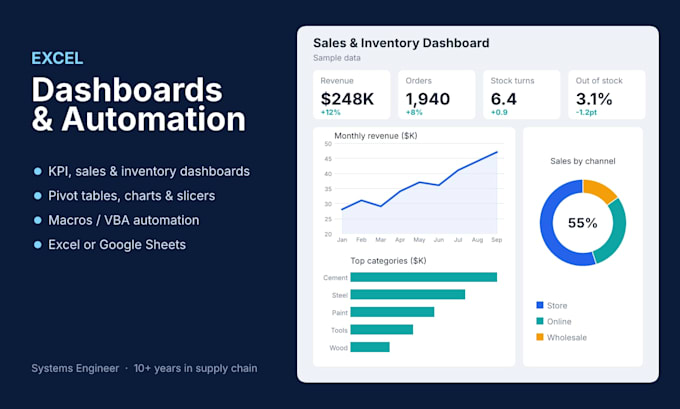Viewport: 680px width, 409px height.
Task: Click the Sample data subtitle
Action: tap(337, 58)
